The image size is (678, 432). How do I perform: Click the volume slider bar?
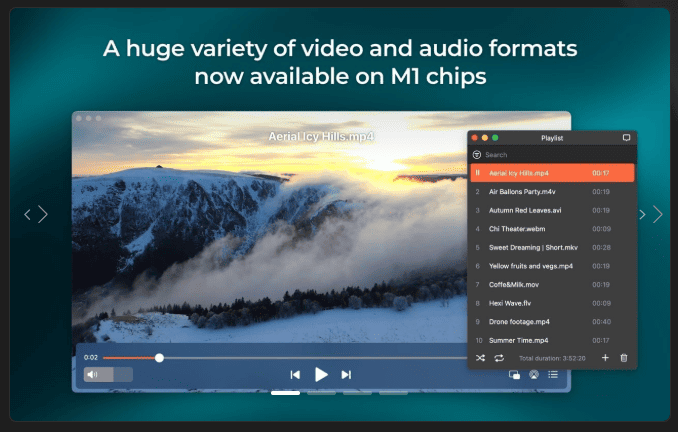pos(109,374)
